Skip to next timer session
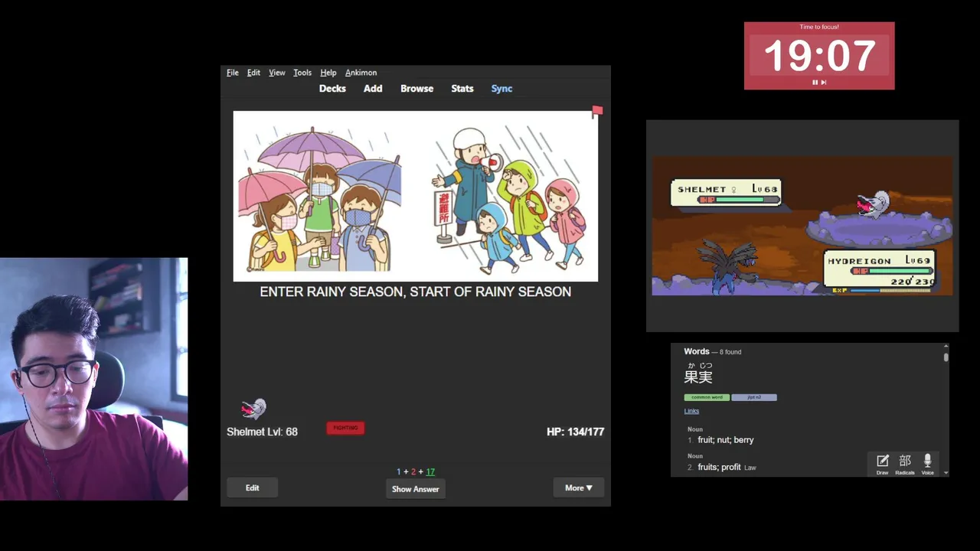The height and width of the screenshot is (551, 980). pos(824,82)
